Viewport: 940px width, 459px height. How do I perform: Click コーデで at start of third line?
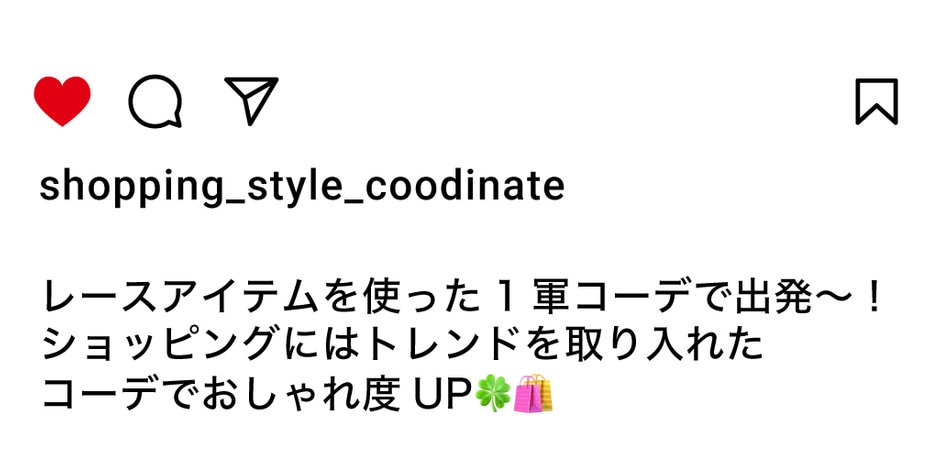click(120, 393)
